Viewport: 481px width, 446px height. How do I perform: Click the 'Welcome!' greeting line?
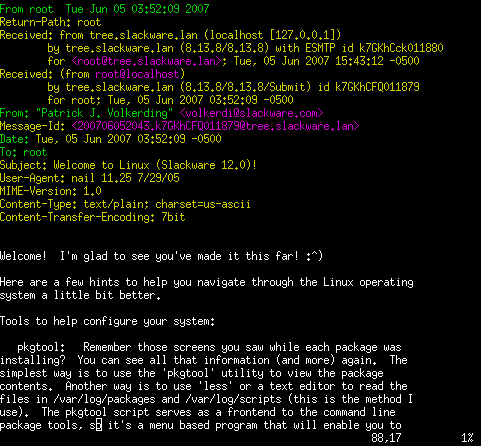click(161, 256)
